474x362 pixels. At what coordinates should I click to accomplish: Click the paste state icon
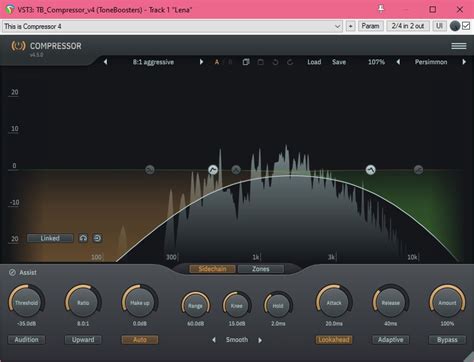click(x=261, y=62)
